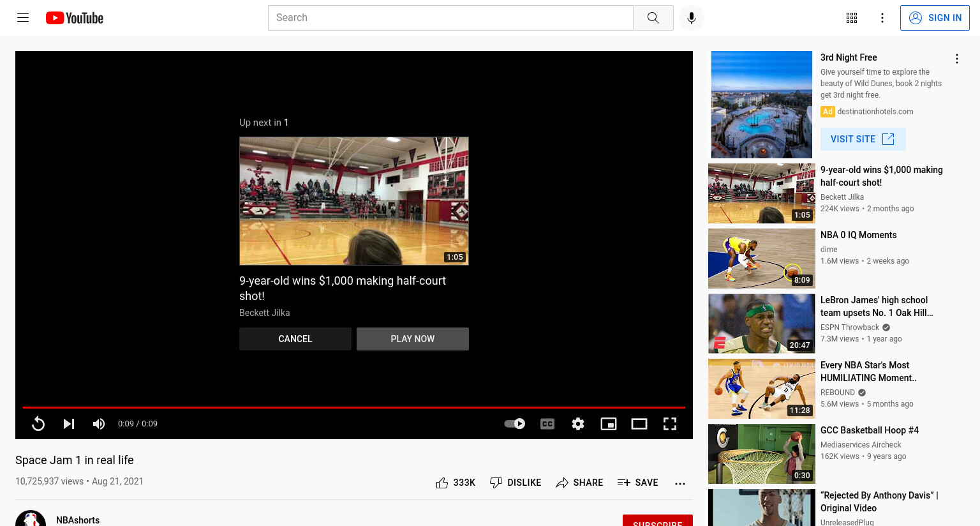Open the REBOUND video thumbnail
Viewport: 980px width, 526px height.
click(762, 389)
